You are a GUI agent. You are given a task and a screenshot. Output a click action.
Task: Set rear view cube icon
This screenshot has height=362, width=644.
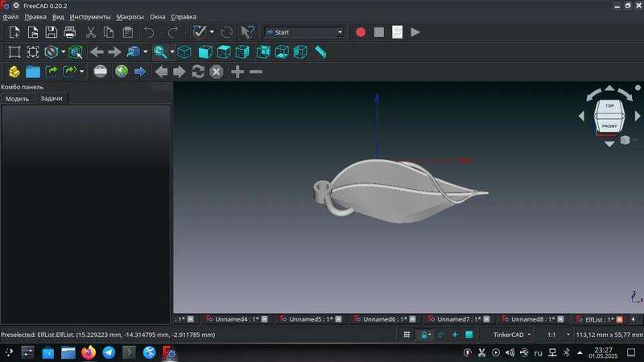(263, 52)
